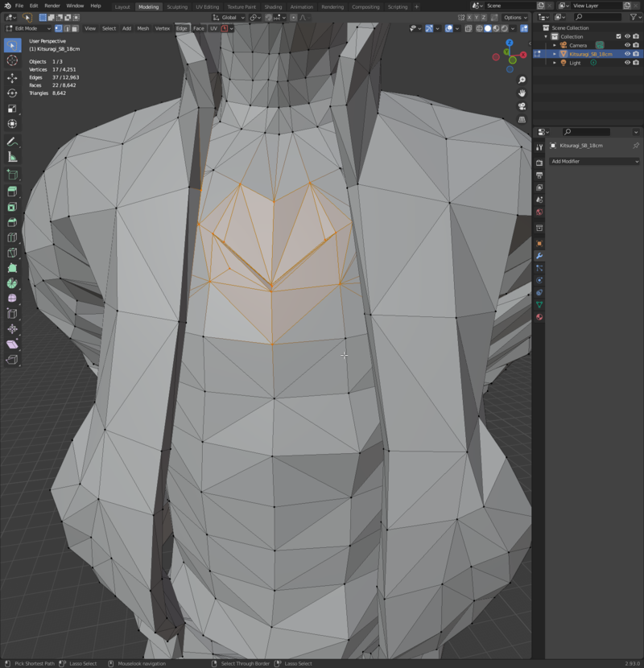Open the Physics properties tab
The width and height of the screenshot is (644, 668).
tap(539, 280)
